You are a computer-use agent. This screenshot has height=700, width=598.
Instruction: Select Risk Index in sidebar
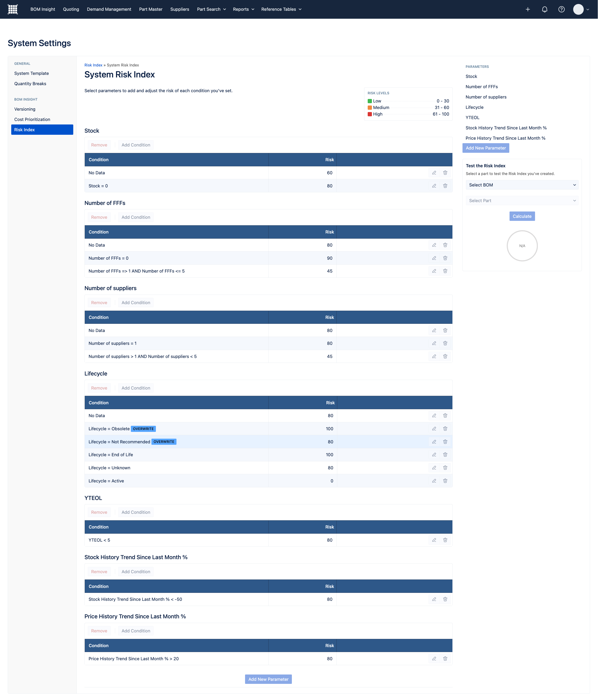pos(42,130)
